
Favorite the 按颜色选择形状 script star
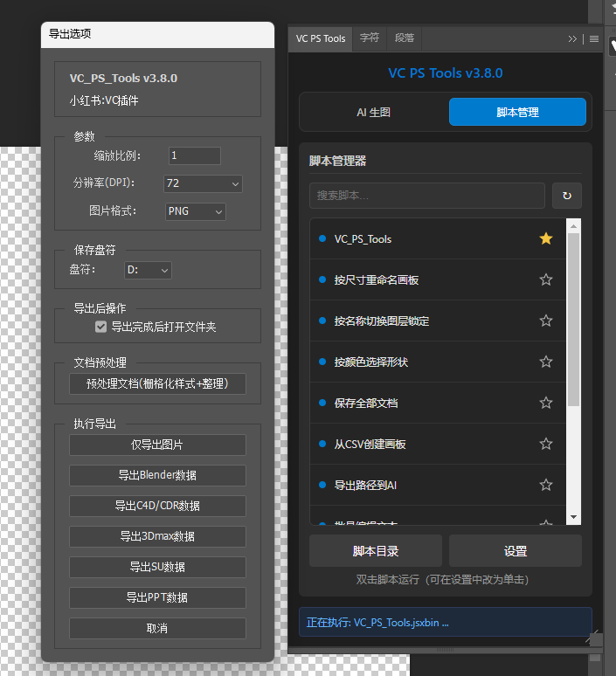click(546, 362)
